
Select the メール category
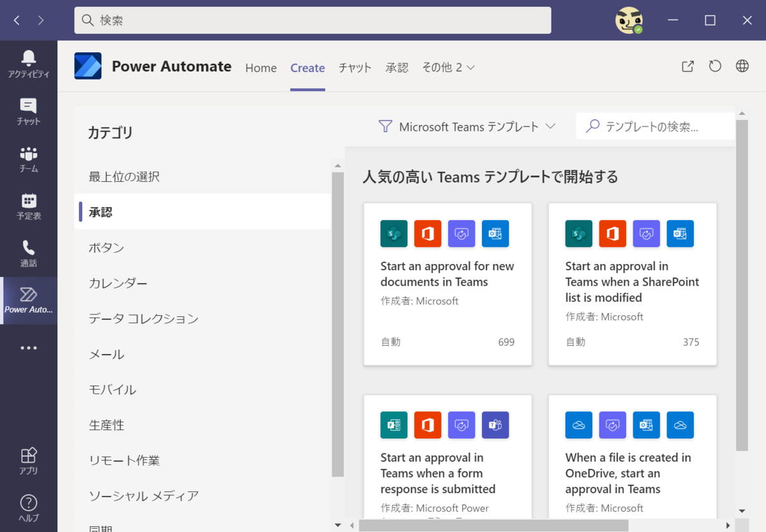click(203, 354)
